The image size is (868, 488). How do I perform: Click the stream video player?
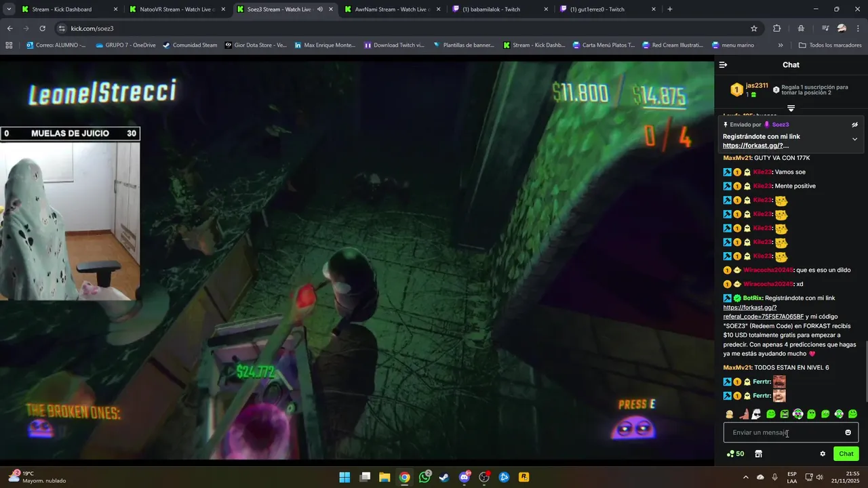pos(357,260)
